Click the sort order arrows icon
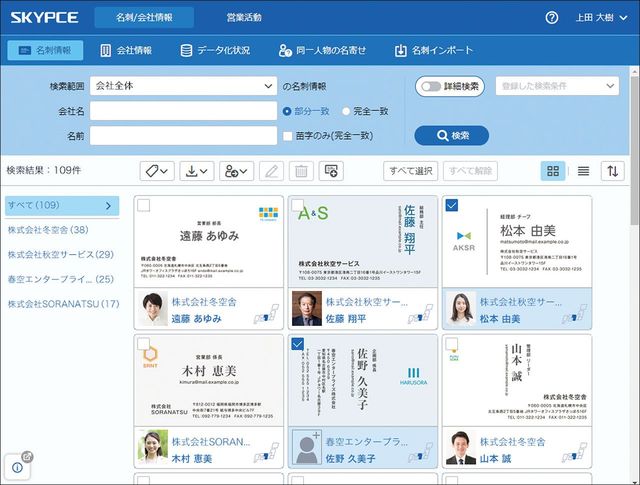Image resolution: width=640 pixels, height=485 pixels. (611, 171)
